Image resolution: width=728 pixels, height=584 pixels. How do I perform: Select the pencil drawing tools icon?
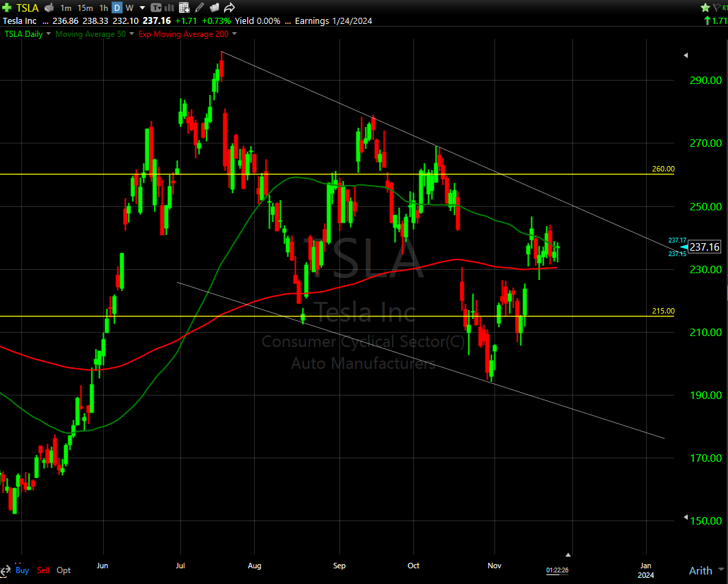coord(199,8)
